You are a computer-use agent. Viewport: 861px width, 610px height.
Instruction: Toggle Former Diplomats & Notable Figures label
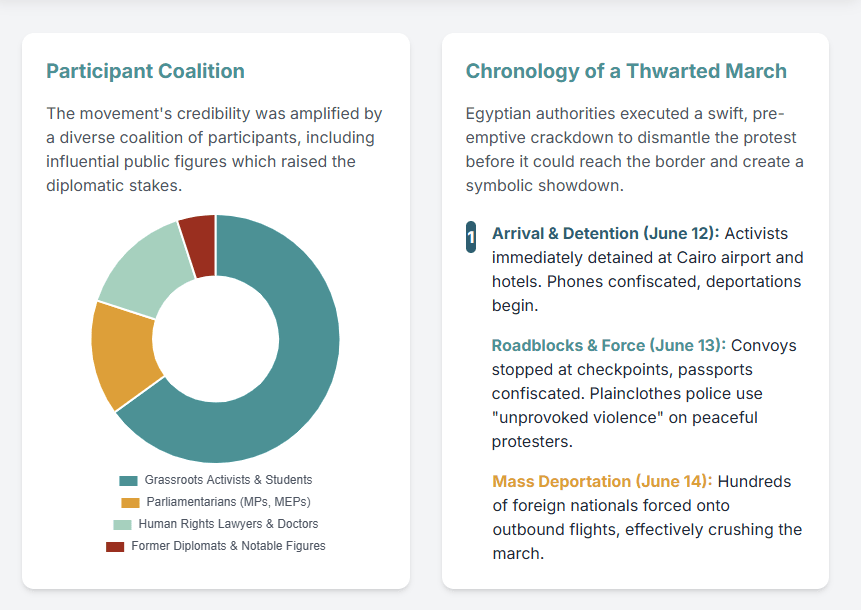click(x=228, y=546)
